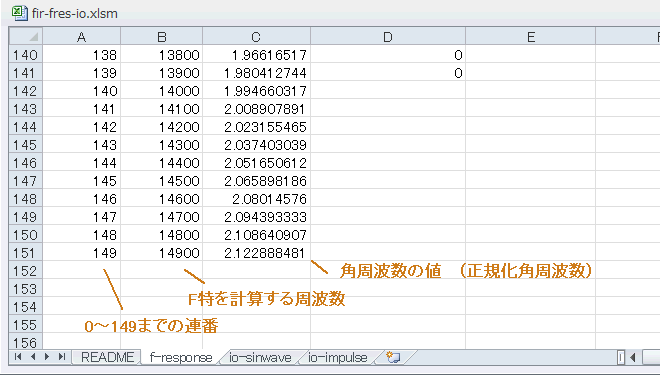The width and height of the screenshot is (660, 375).
Task: Click the Excel workbook icon beside fir-fres-io.xlsm
Action: 19,12
